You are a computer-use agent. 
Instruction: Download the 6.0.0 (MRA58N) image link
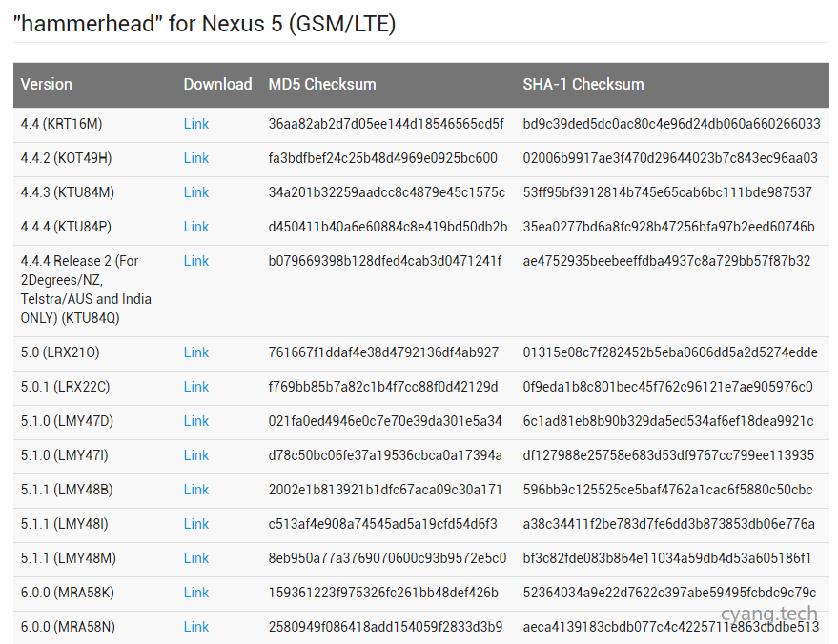click(x=195, y=627)
